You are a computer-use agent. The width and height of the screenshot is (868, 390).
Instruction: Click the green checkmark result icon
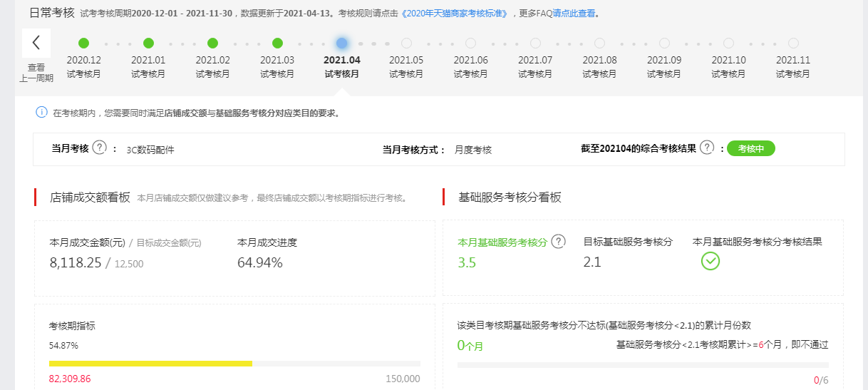pyautogui.click(x=711, y=261)
